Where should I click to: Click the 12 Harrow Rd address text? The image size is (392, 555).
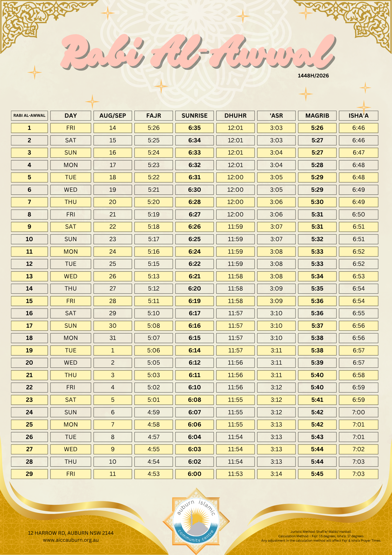point(71,533)
